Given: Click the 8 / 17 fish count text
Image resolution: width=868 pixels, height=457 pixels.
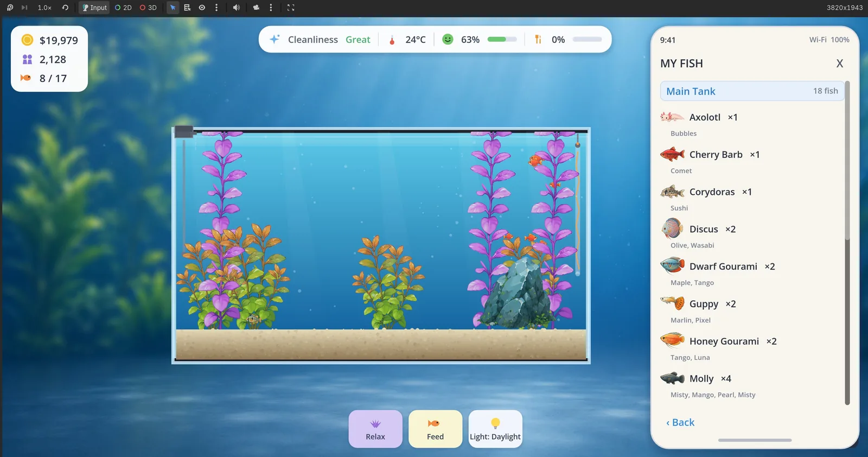Looking at the screenshot, I should click(53, 78).
